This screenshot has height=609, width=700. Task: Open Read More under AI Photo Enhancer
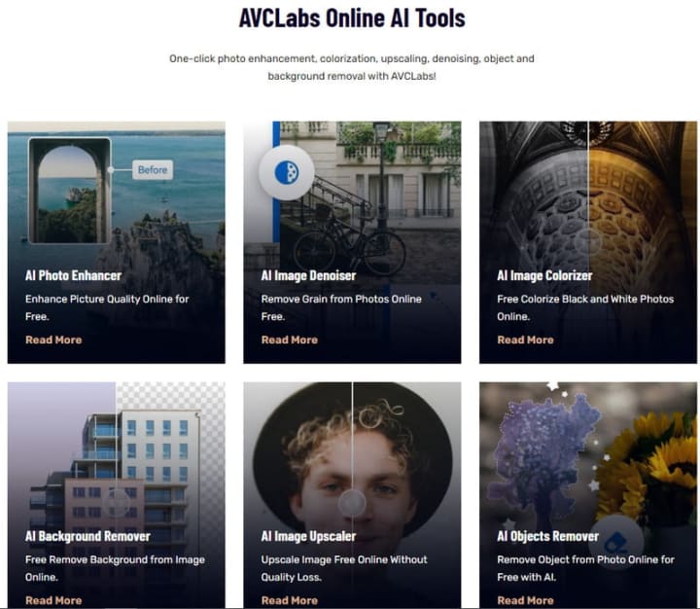click(53, 340)
